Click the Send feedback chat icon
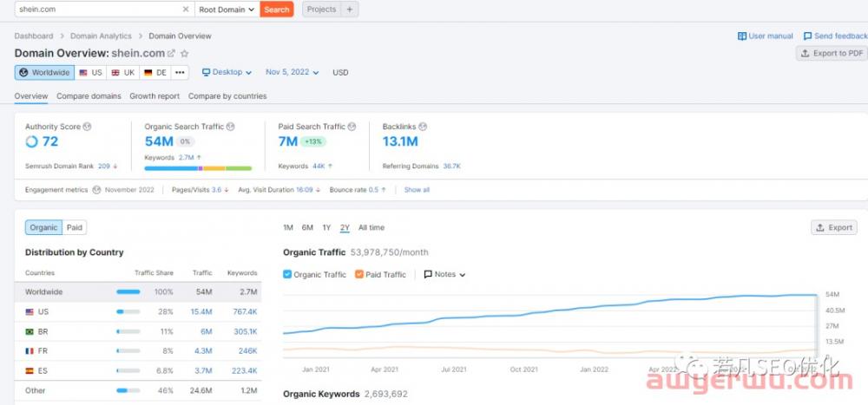This screenshot has height=405, width=868. 807,36
